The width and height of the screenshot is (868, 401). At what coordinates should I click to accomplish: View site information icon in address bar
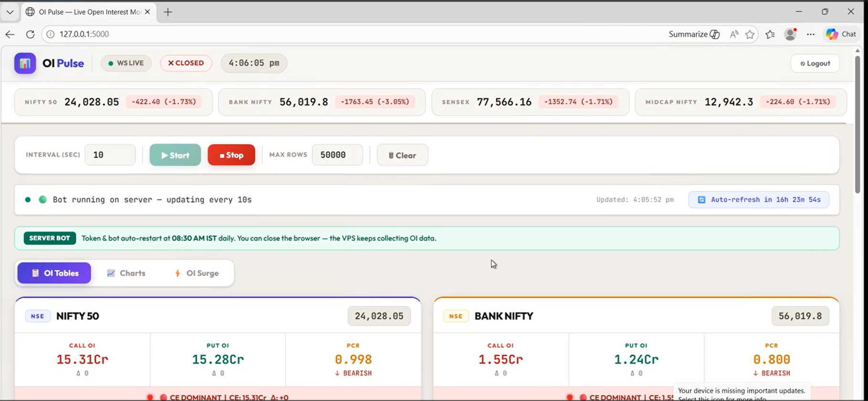click(50, 34)
